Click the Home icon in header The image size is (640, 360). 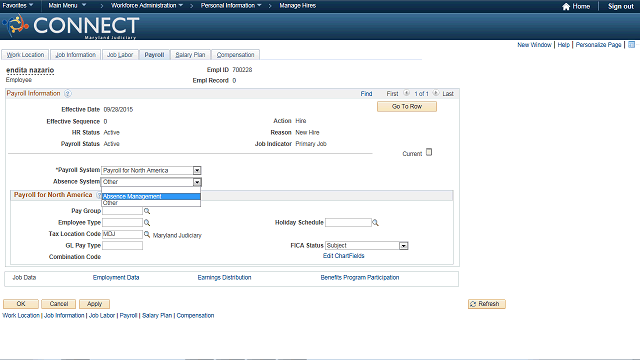coord(566,7)
